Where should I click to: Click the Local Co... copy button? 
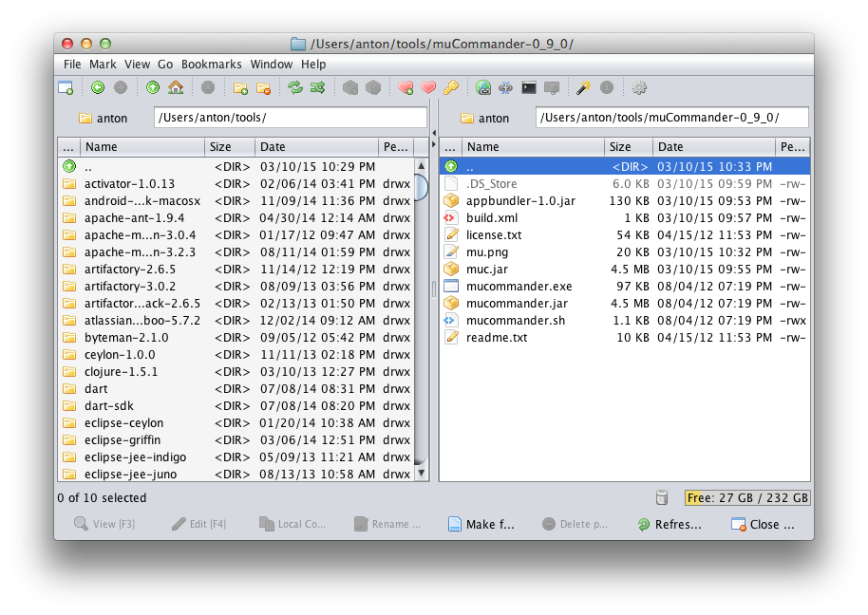292,524
